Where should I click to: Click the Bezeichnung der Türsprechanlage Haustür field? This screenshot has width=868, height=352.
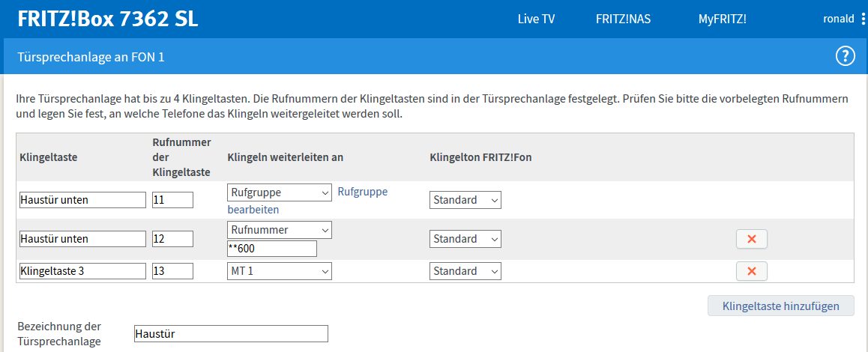pyautogui.click(x=231, y=334)
